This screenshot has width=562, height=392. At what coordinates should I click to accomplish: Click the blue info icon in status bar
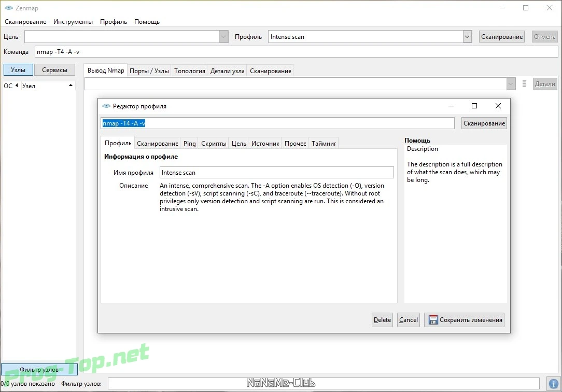tap(554, 383)
